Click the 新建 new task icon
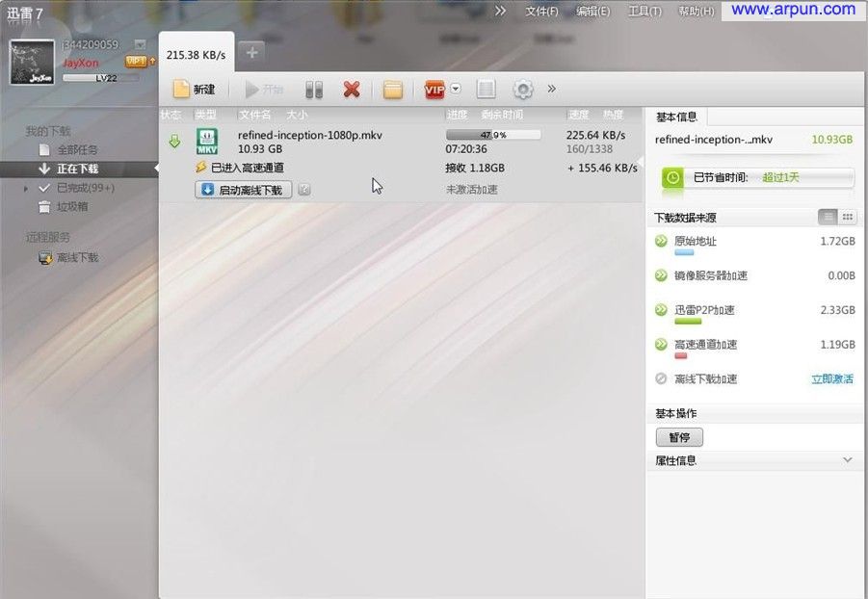 pyautogui.click(x=181, y=90)
